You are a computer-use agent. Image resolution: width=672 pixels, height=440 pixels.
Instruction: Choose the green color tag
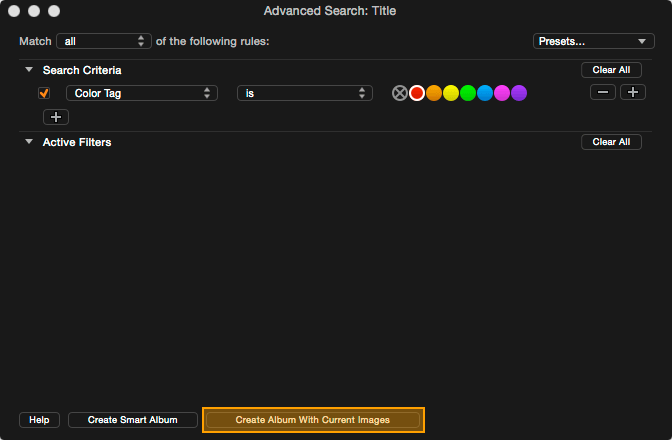pos(468,93)
